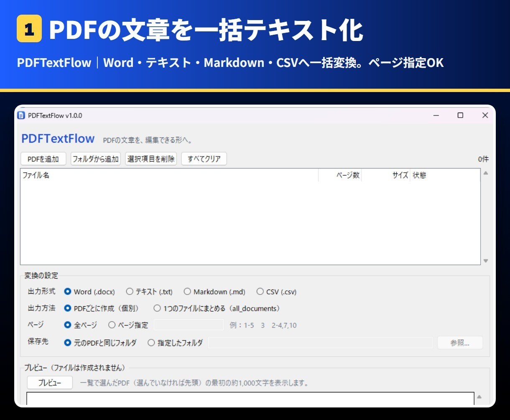
Task: Click the 参照... browse button
Action: click(x=460, y=343)
